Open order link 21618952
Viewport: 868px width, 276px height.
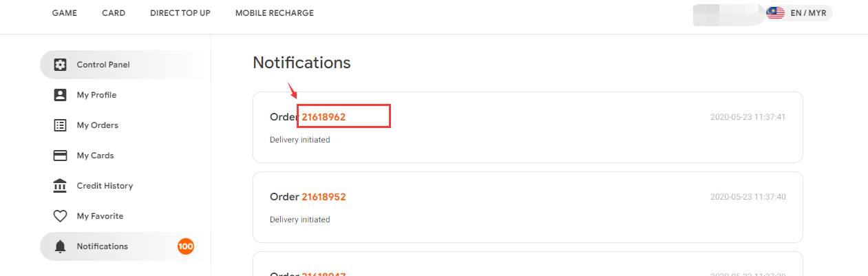pyautogui.click(x=324, y=197)
